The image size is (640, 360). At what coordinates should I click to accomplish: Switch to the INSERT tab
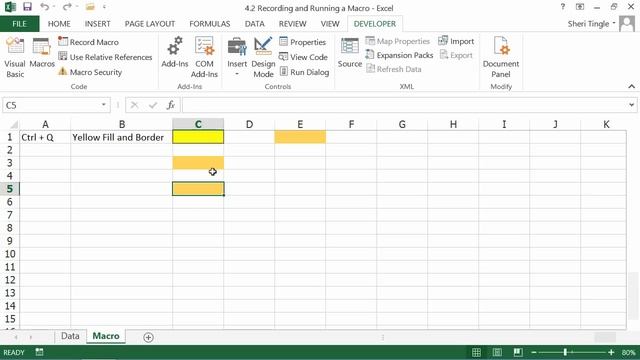click(98, 24)
